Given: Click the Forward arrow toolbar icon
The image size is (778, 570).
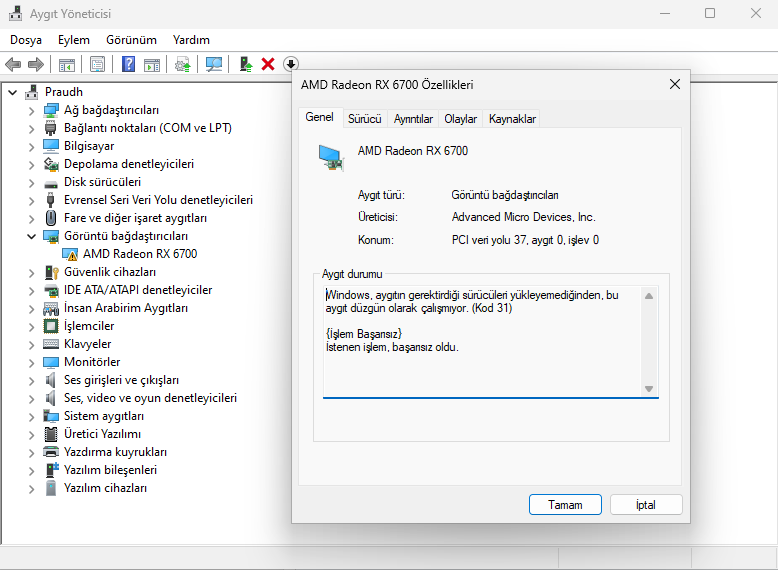Looking at the screenshot, I should [36, 64].
